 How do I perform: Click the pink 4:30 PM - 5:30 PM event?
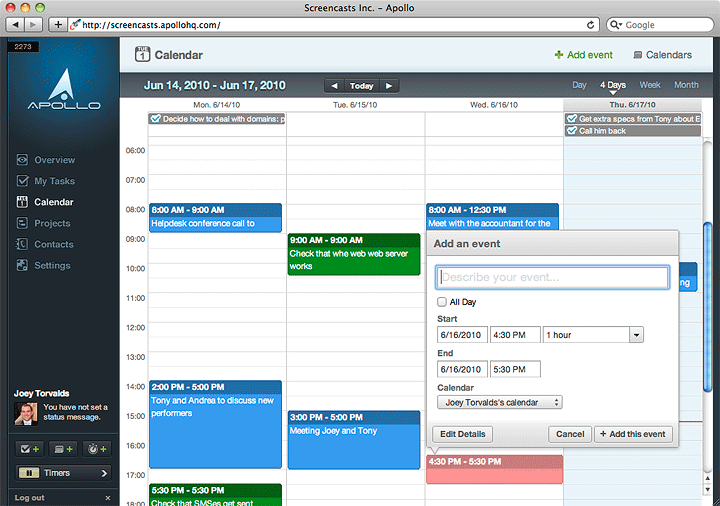pos(495,469)
